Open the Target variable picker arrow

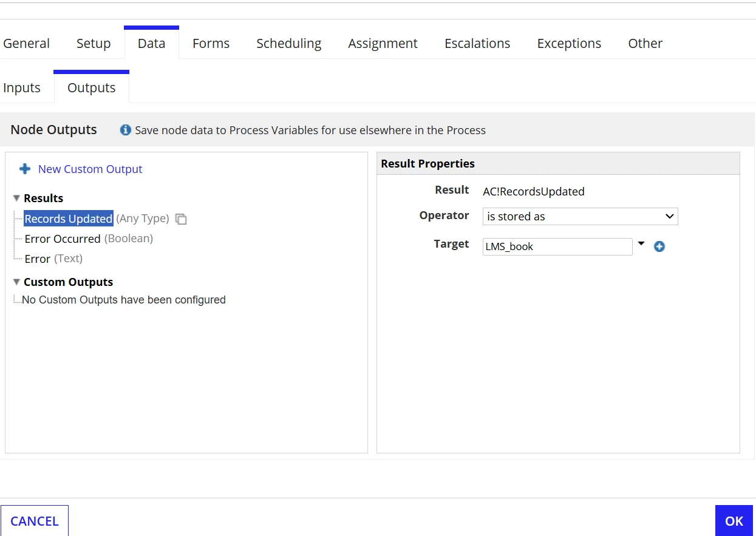point(641,243)
